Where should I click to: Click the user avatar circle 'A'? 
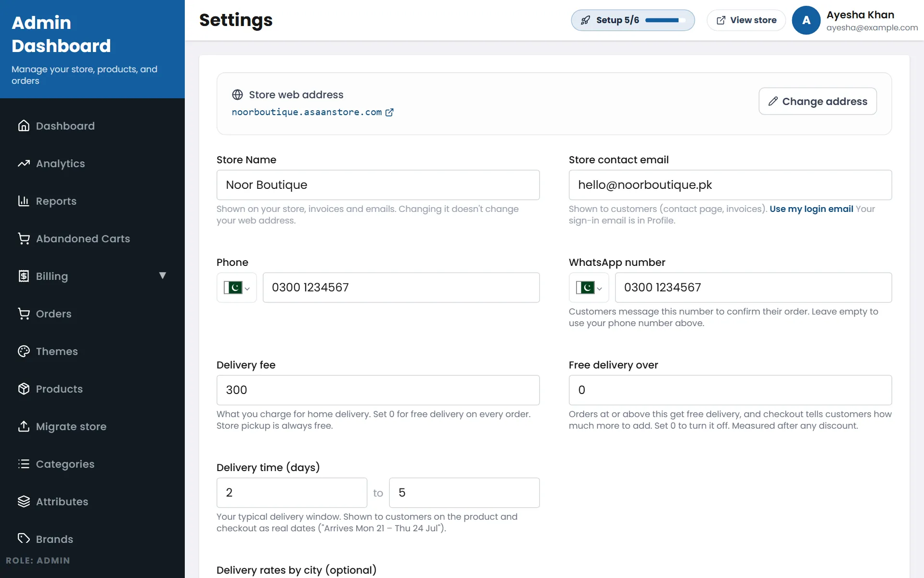[x=806, y=20]
